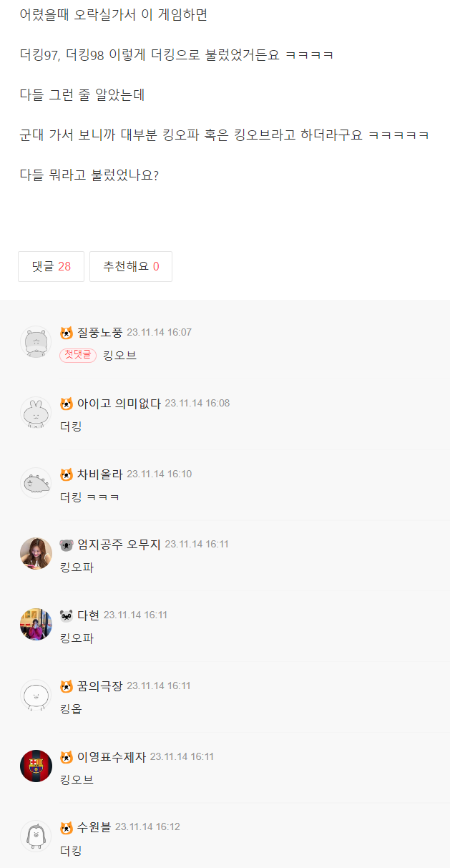Click the fox level icon beside 차비올라
The height and width of the screenshot is (868, 450).
[67, 474]
